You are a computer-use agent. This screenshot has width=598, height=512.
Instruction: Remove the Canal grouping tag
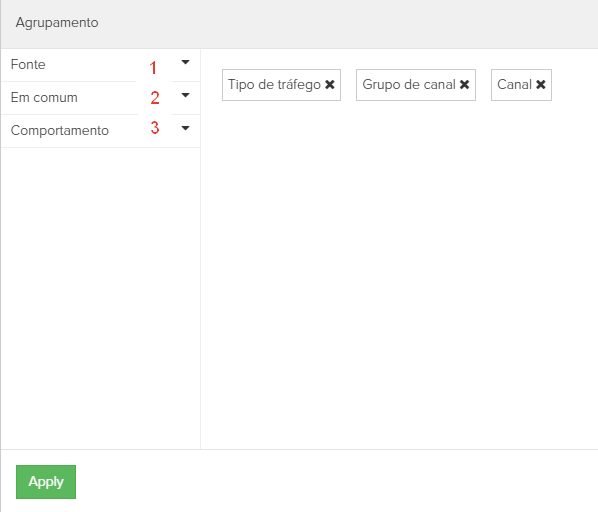coord(541,85)
